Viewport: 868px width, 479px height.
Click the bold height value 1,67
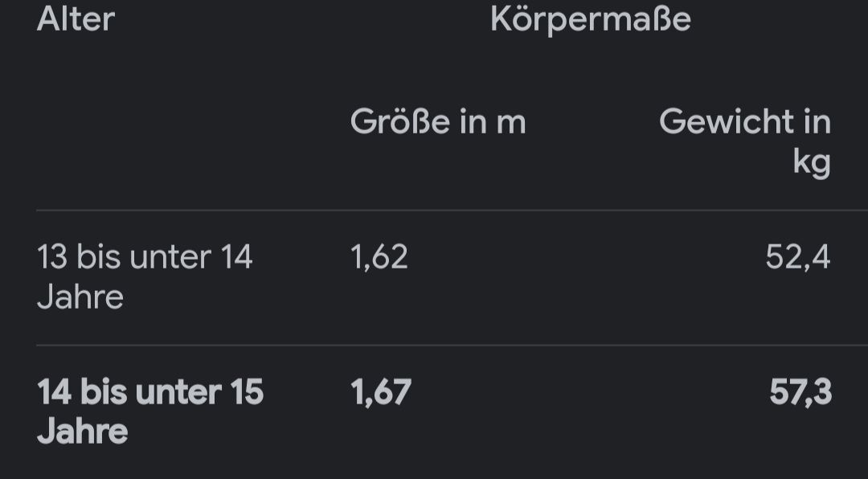(x=380, y=392)
